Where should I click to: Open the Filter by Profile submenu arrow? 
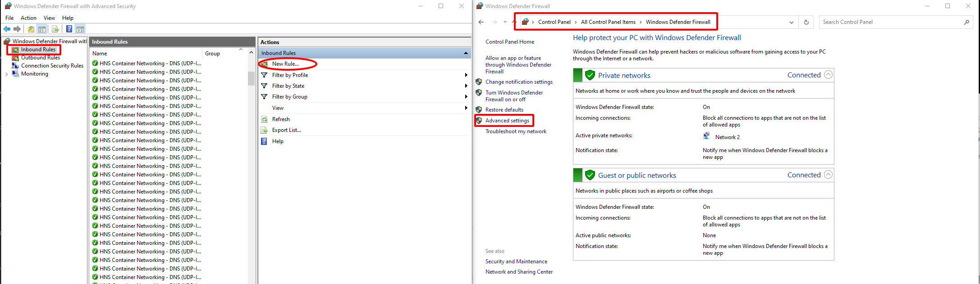coord(466,75)
